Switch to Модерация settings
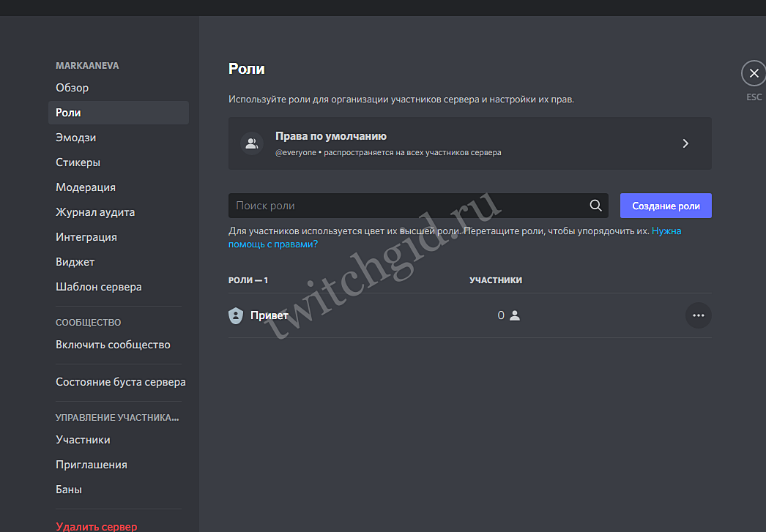This screenshot has width=766, height=532. 86,187
